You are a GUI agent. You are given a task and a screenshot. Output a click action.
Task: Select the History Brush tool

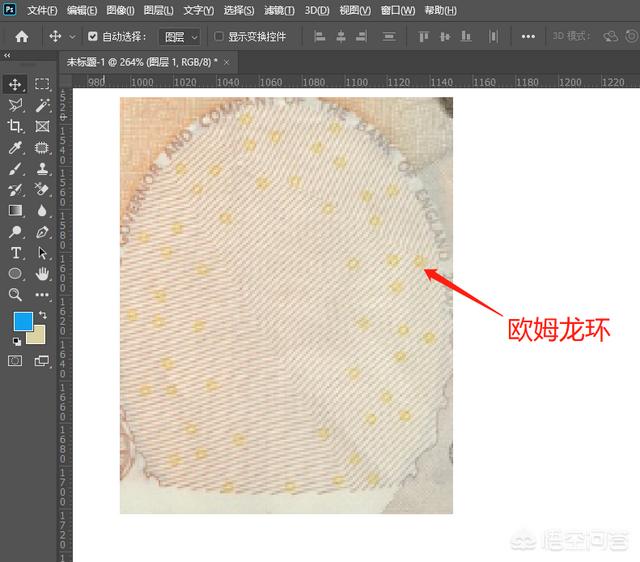pos(16,189)
